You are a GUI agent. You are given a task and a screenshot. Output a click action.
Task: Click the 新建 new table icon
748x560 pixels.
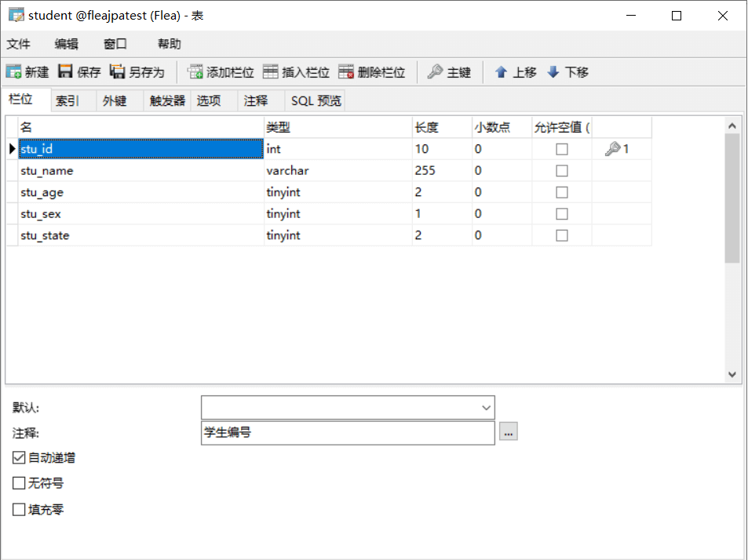coord(14,72)
